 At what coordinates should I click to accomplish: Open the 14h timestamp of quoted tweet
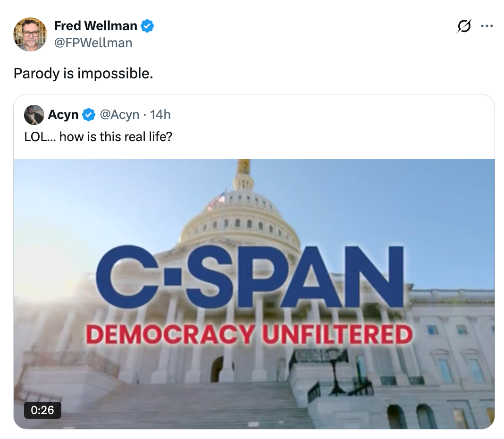(160, 115)
